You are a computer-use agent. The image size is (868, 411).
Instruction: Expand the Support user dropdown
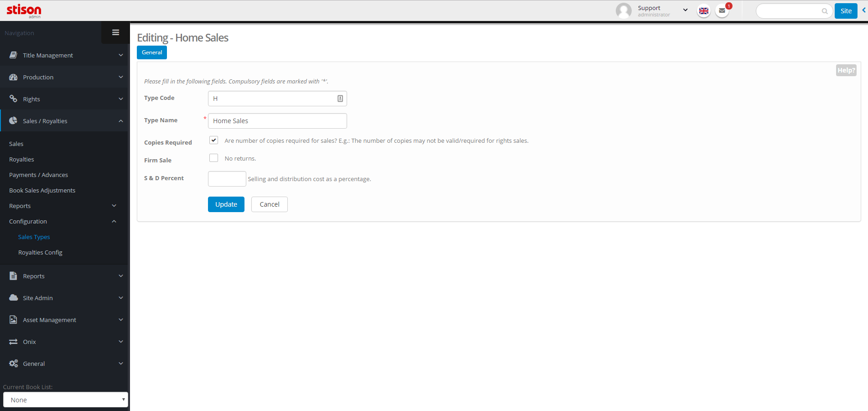[685, 10]
